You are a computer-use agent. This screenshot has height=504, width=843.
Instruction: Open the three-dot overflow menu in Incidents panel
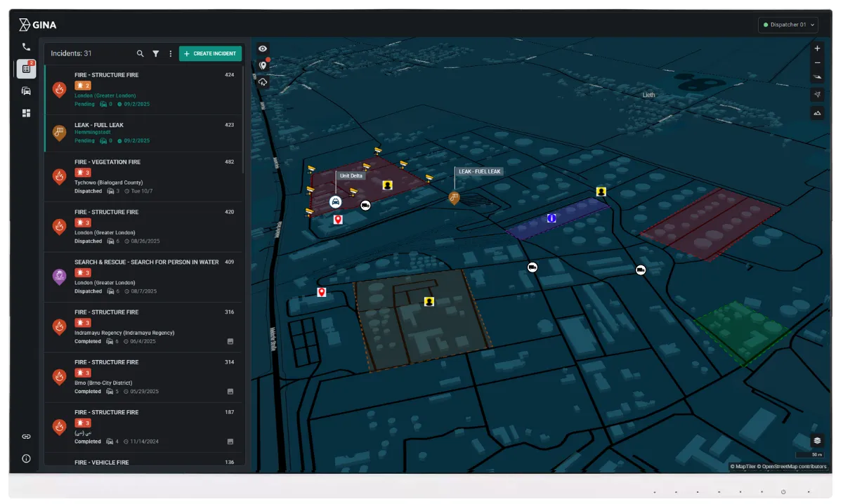(x=170, y=53)
